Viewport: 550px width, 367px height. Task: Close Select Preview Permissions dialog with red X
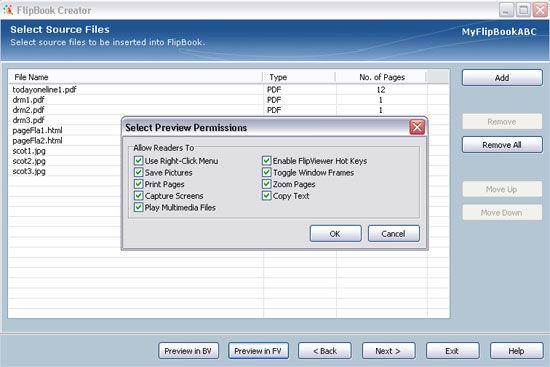click(417, 127)
